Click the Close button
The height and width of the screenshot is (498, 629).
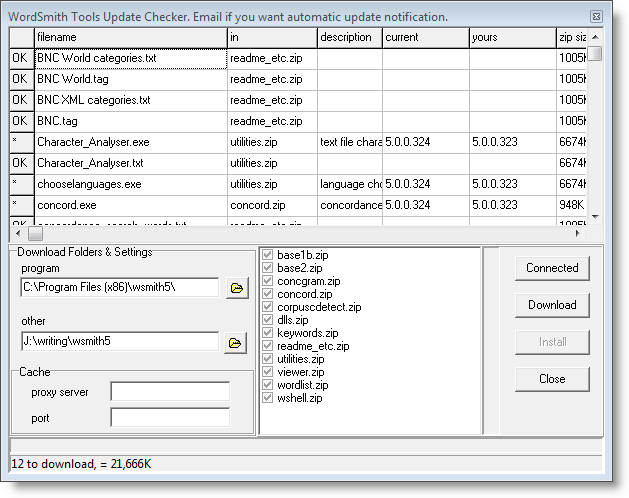552,379
